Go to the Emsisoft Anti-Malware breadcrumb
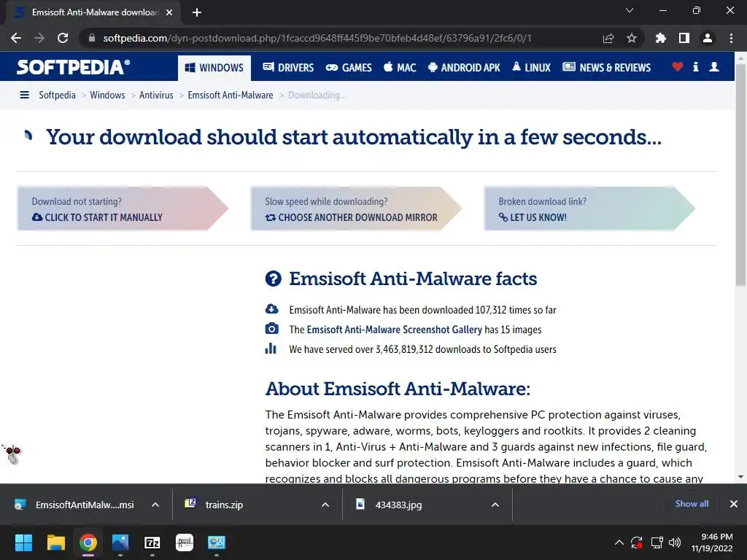This screenshot has height=560, width=747. (x=231, y=96)
